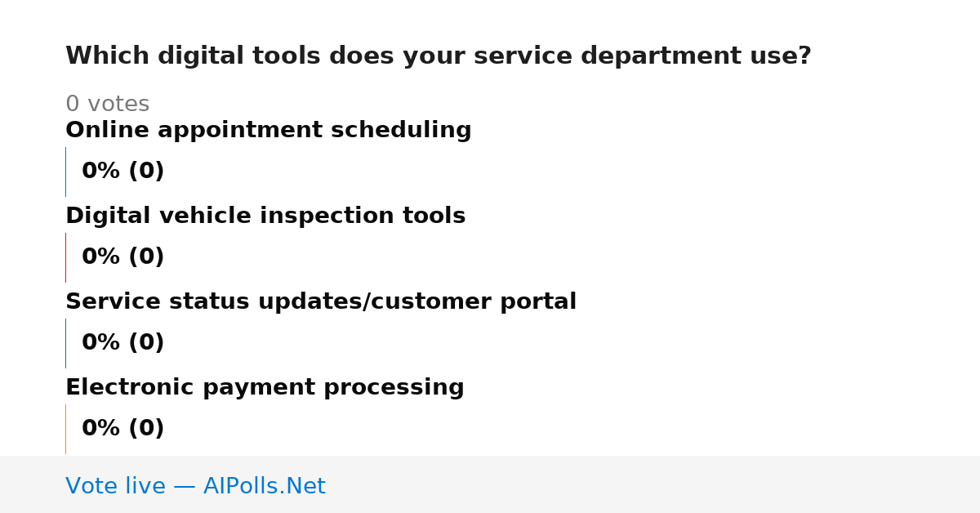The height and width of the screenshot is (513, 980).
Task: Click the red bar under Digital vehicle inspection
Action: (x=65, y=257)
